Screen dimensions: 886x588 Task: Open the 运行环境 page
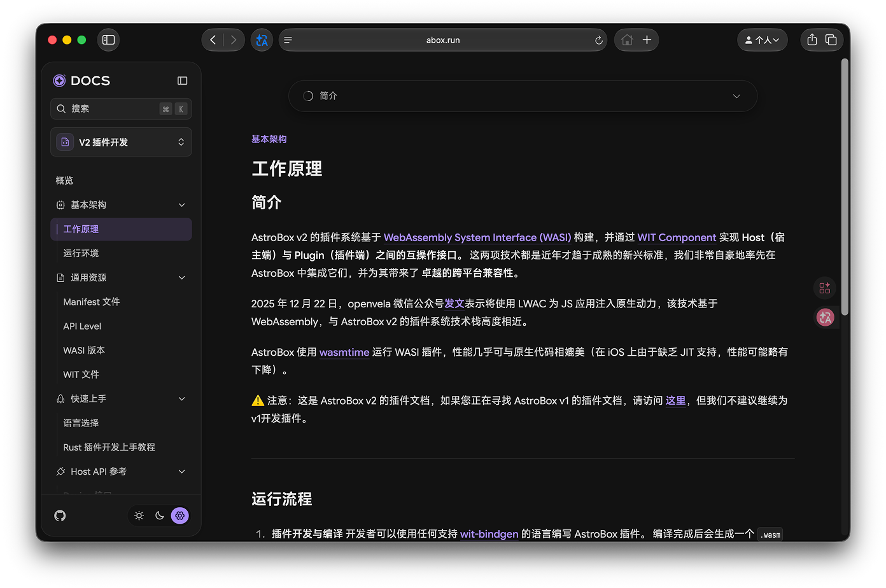point(81,253)
